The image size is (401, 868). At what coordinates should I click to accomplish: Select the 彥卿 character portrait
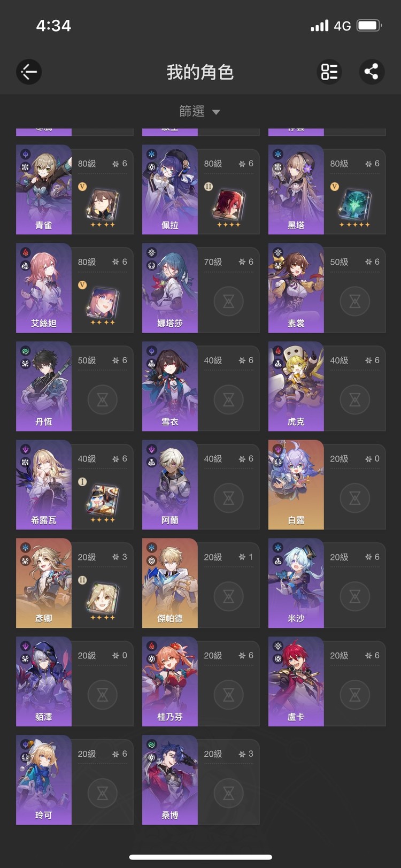click(44, 583)
